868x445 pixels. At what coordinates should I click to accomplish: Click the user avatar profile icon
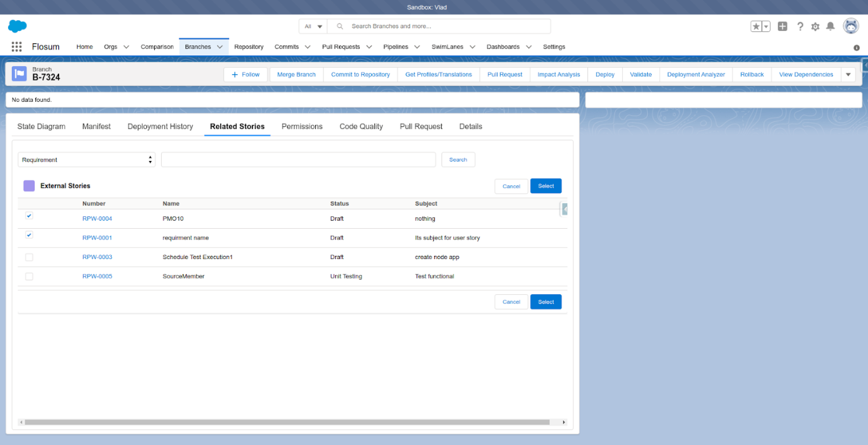(x=850, y=26)
